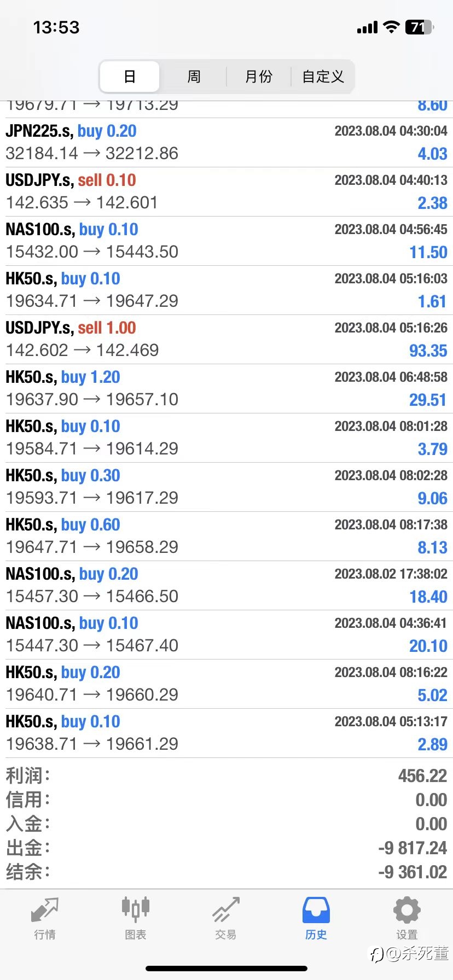Open the HK50.s buy 1.20 trade row

coord(226,389)
